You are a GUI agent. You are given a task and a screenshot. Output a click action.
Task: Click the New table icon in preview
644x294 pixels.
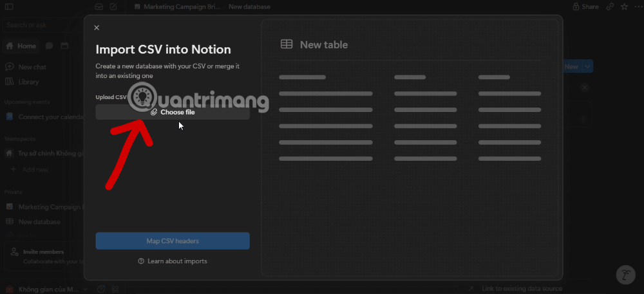tap(287, 44)
